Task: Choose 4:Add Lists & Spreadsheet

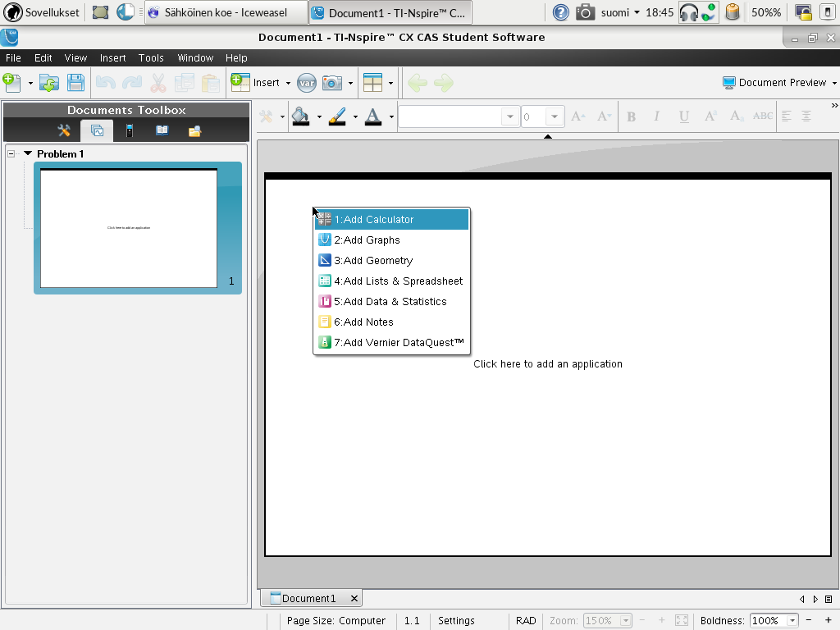Action: tap(391, 281)
